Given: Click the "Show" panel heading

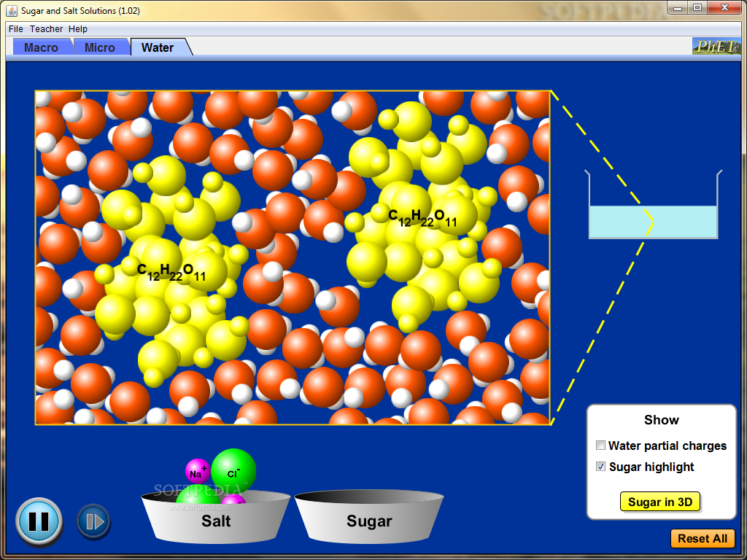Looking at the screenshot, I should pyautogui.click(x=661, y=420).
